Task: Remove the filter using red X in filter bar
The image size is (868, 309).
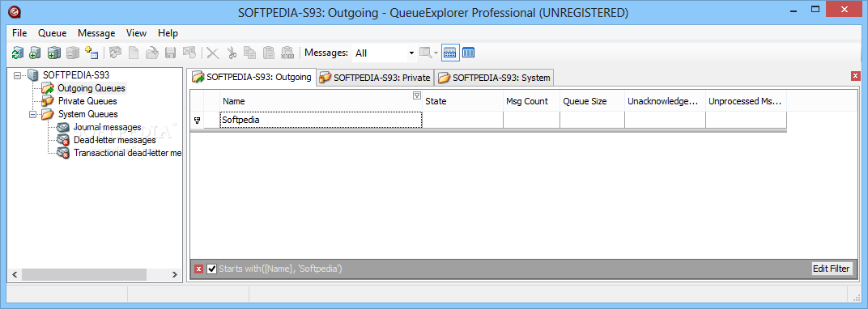Action: (198, 269)
